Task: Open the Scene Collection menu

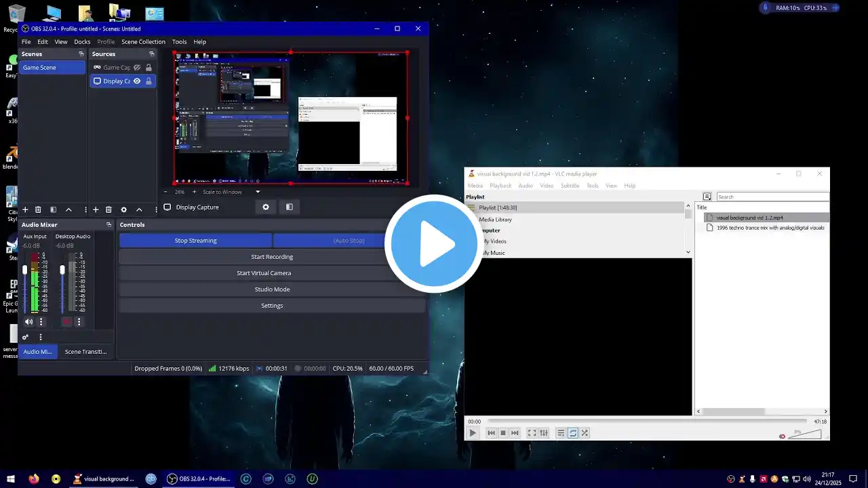Action: pos(143,42)
